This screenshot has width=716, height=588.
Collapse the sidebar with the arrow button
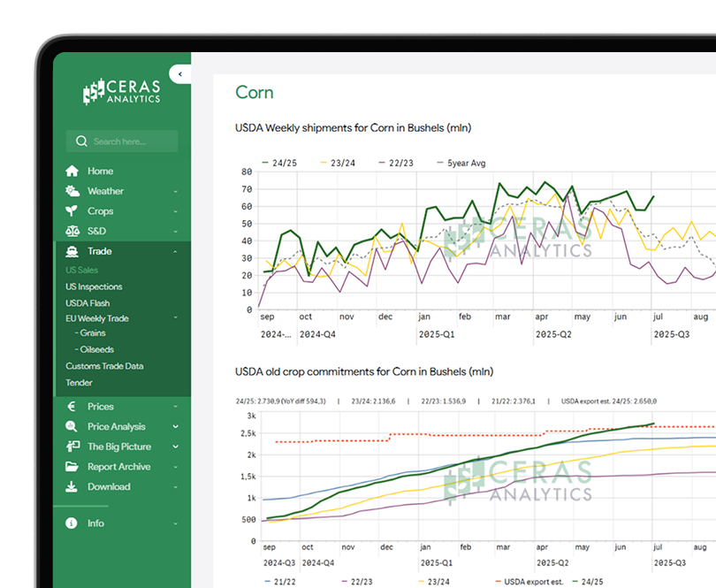180,74
